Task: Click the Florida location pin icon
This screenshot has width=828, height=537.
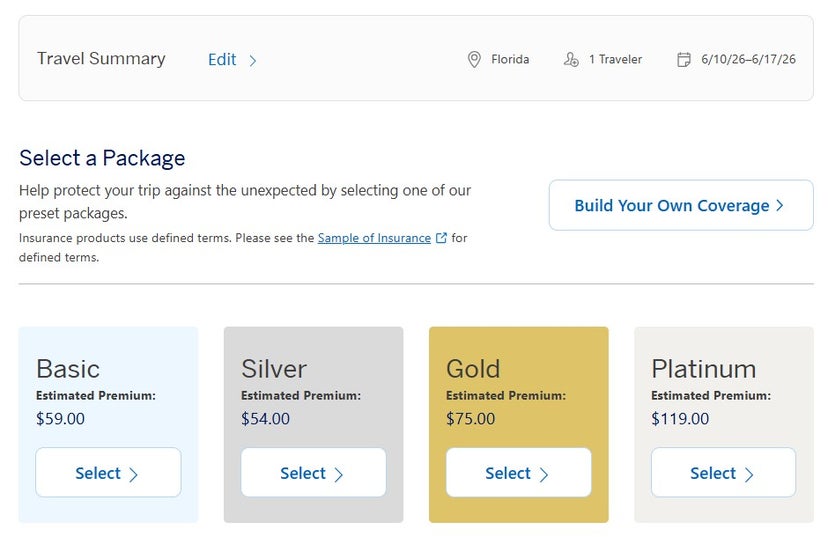Action: coord(474,60)
